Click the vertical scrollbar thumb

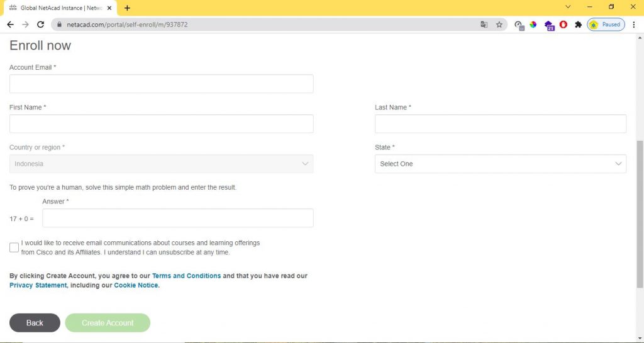click(640, 214)
